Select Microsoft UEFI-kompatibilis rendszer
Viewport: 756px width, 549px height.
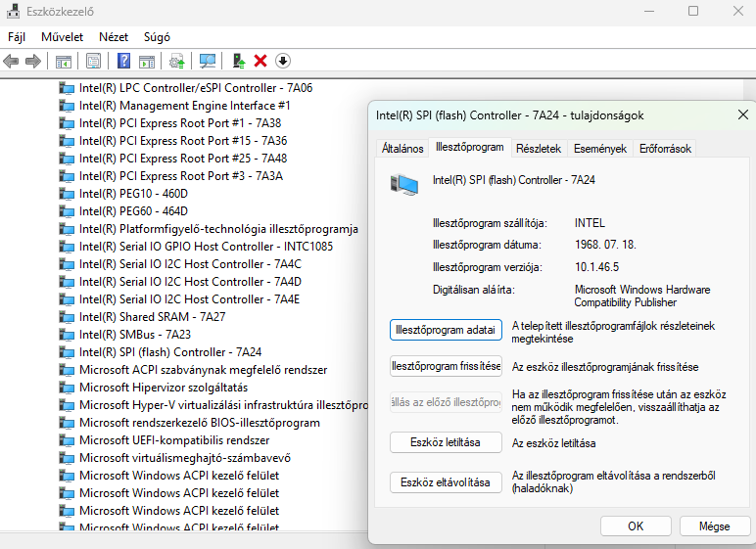coord(174,440)
